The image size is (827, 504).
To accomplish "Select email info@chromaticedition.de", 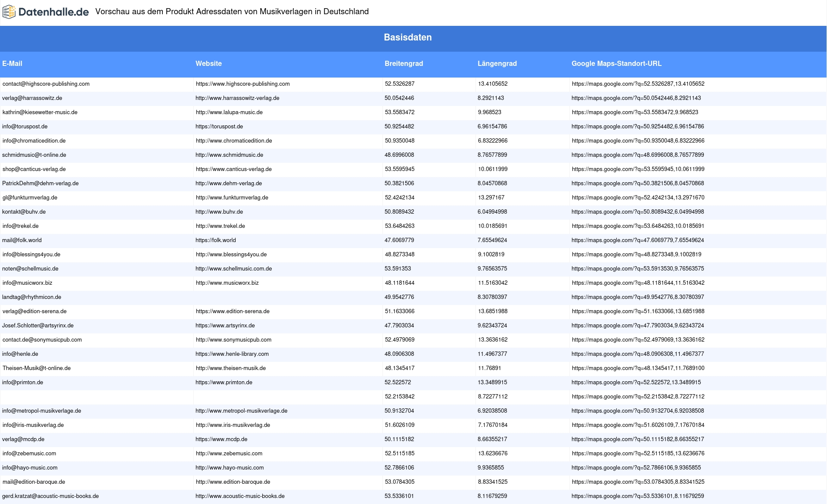I will [34, 141].
